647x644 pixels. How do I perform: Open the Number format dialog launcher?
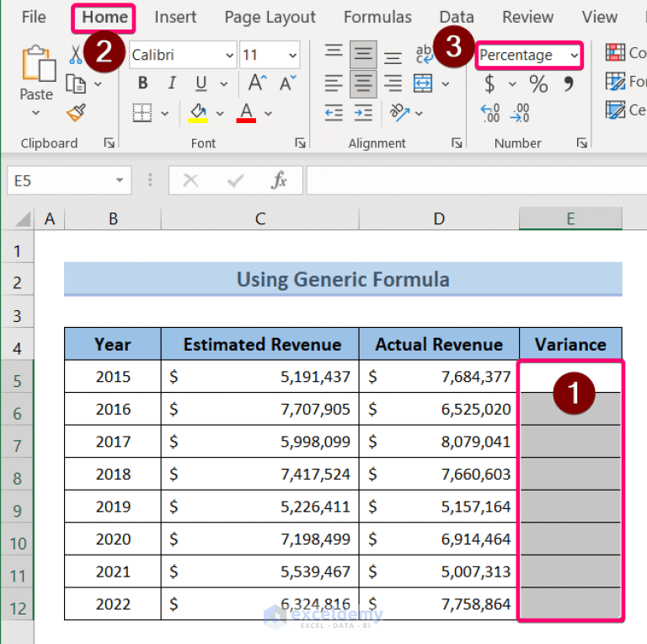pyautogui.click(x=582, y=142)
